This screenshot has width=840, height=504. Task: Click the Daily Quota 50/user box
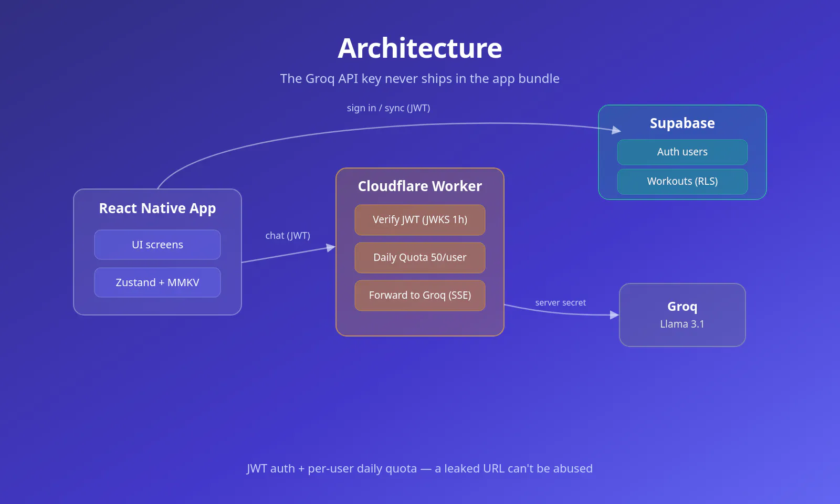[x=420, y=258]
